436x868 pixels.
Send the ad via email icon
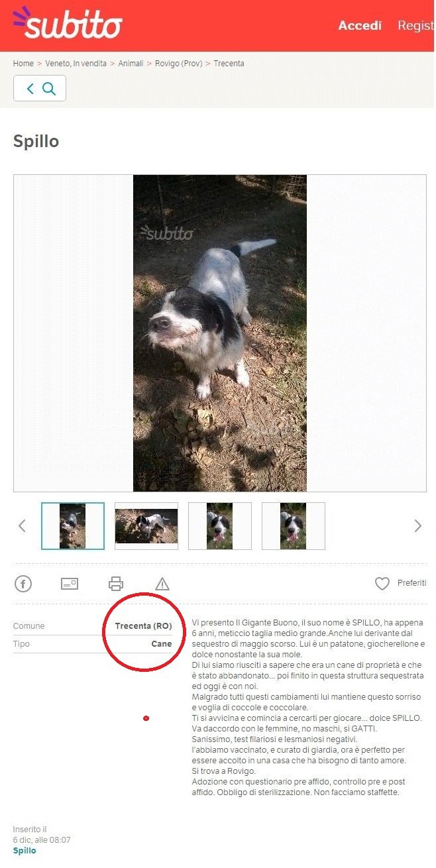pyautogui.click(x=70, y=584)
